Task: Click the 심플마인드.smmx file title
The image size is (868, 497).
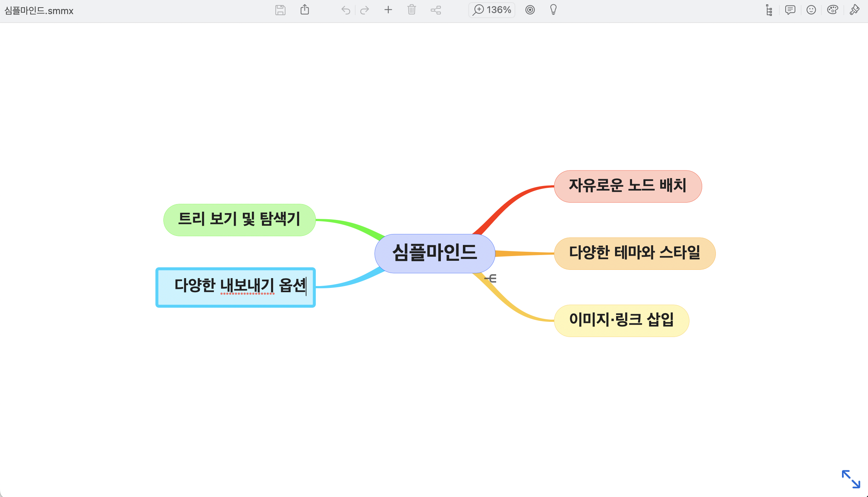Action: tap(39, 11)
